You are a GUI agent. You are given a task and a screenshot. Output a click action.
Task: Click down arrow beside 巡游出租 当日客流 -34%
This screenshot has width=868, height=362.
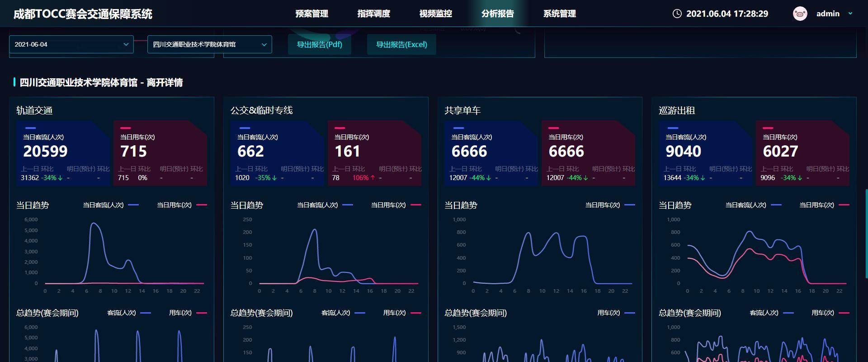[703, 178]
